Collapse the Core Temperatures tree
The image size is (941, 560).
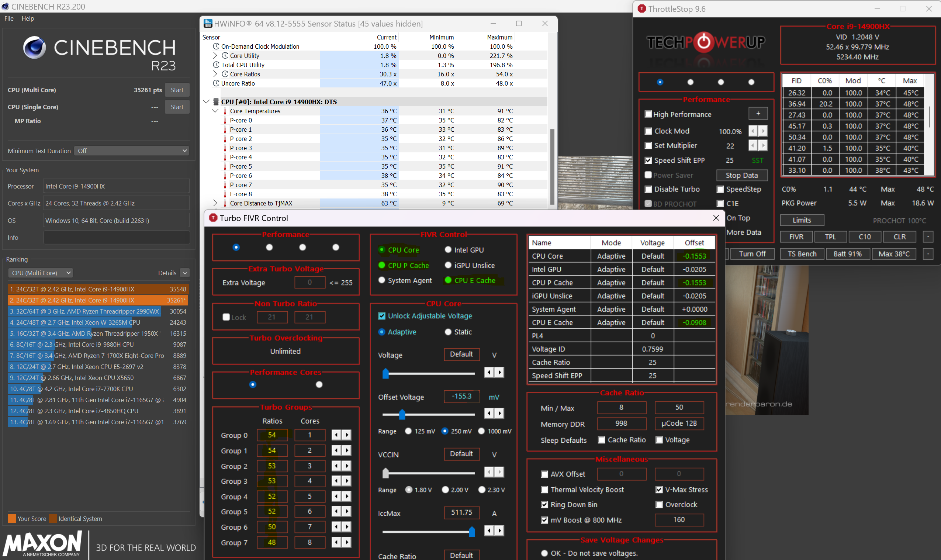point(215,111)
